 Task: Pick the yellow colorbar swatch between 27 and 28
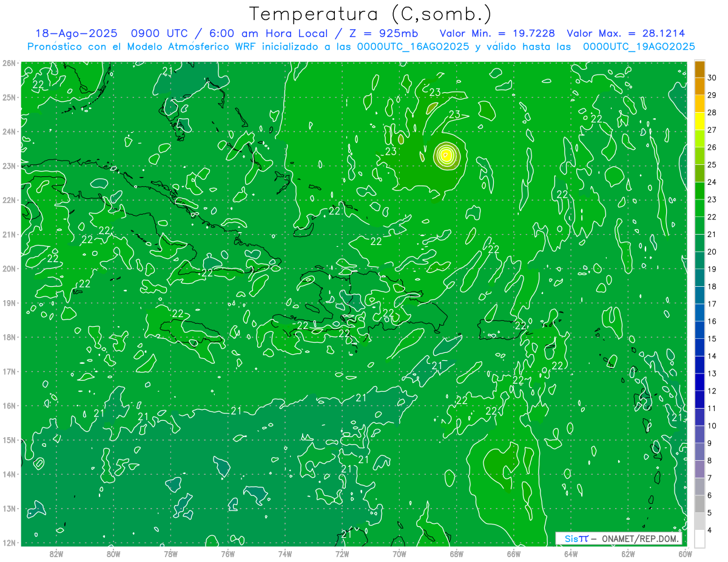[699, 121]
